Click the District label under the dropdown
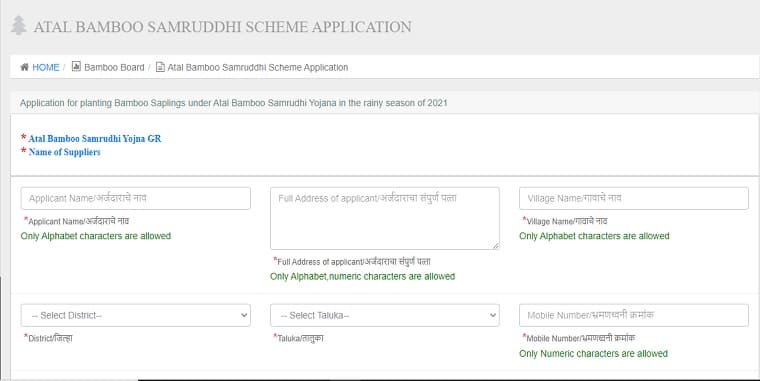 (x=48, y=338)
